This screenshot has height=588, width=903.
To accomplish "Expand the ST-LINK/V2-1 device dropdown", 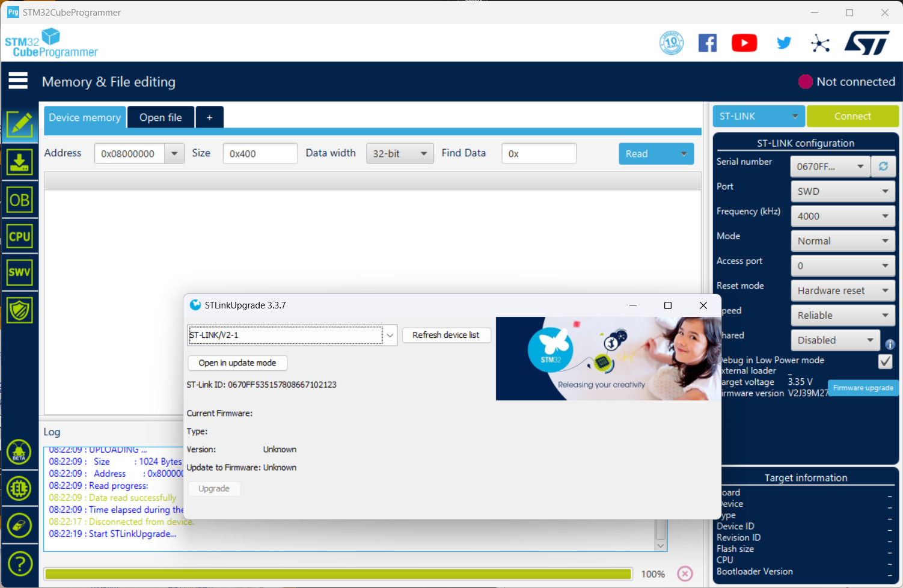I will coord(390,335).
